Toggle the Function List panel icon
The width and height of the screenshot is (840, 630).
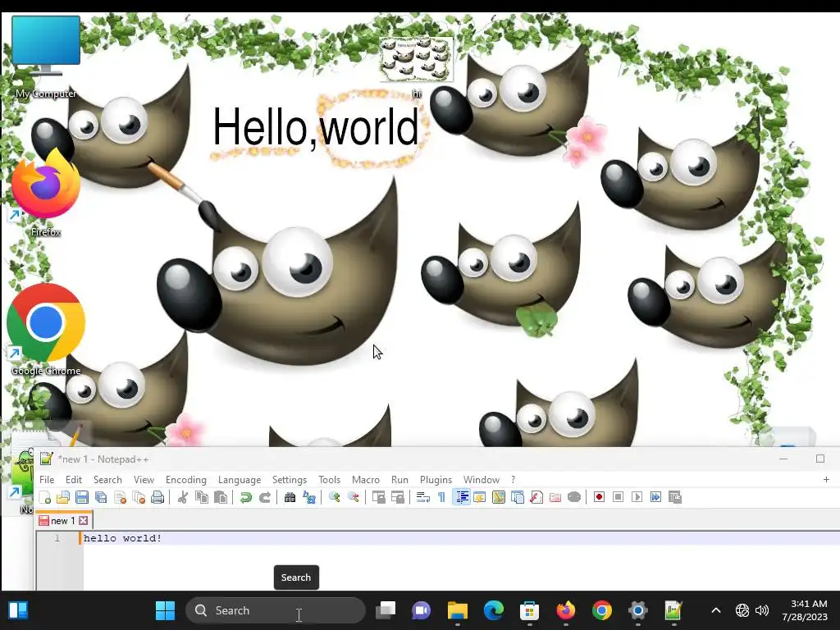(536, 498)
